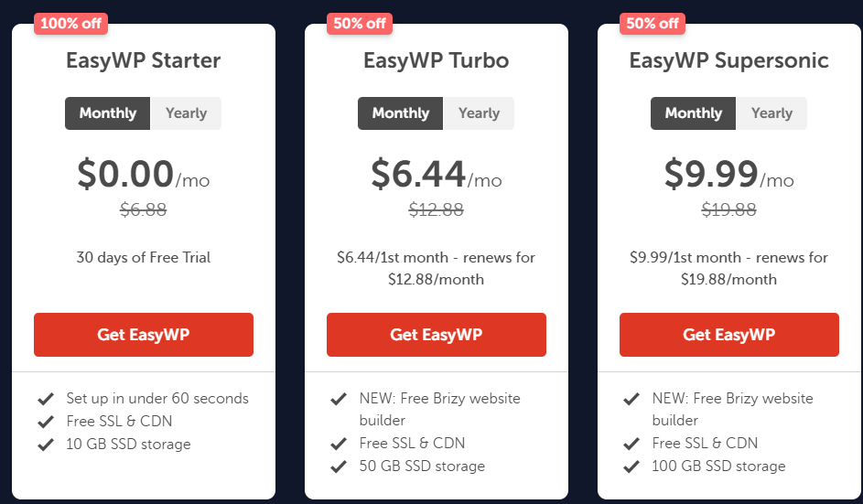Get EasyWP for the Supersonic plan

(729, 335)
